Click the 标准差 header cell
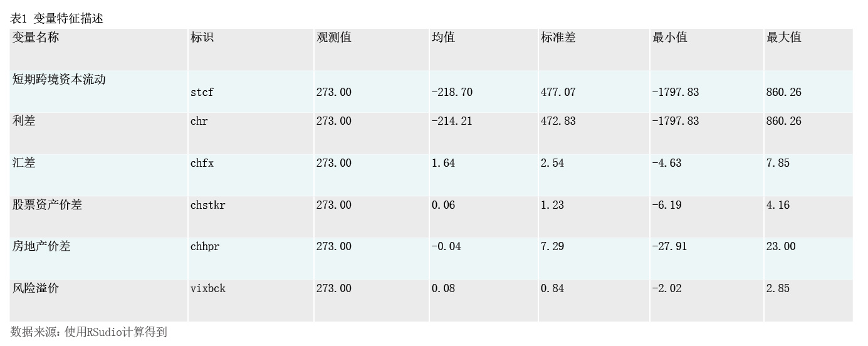 (x=558, y=38)
